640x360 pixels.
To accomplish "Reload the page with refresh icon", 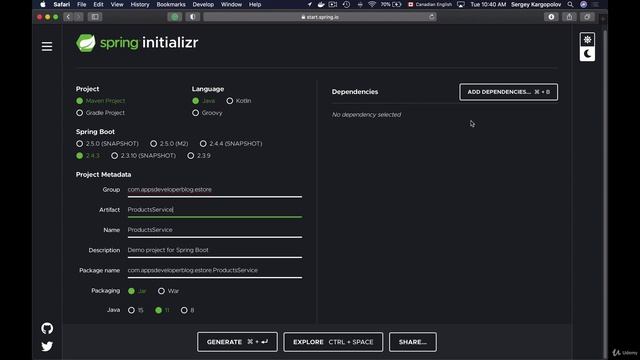I will pyautogui.click(x=431, y=17).
